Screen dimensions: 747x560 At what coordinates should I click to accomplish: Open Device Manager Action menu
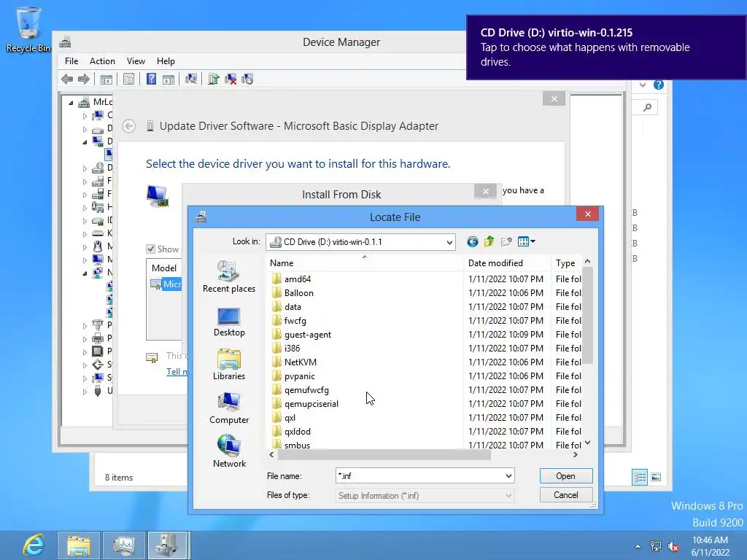[102, 61]
